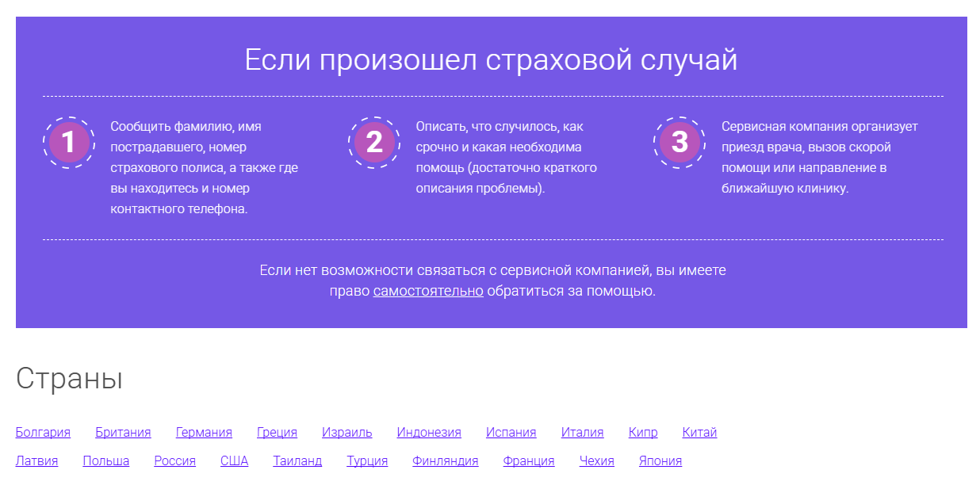Open the Греция country page

[x=276, y=432]
